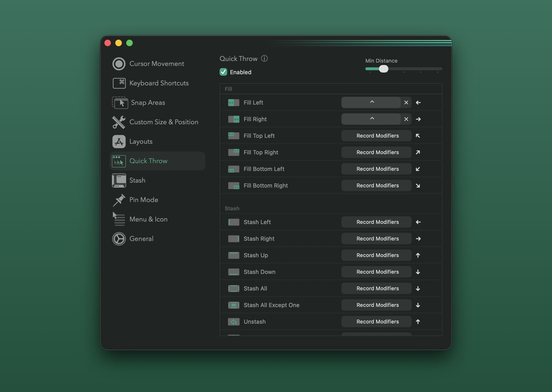Click the Stash Up arrow icon
The height and width of the screenshot is (392, 552).
[x=418, y=255]
